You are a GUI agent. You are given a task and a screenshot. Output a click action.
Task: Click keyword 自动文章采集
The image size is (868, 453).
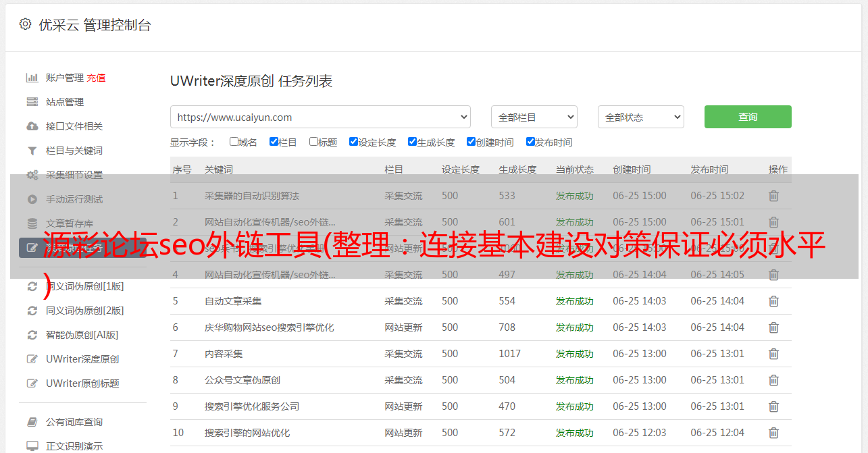pyautogui.click(x=233, y=301)
